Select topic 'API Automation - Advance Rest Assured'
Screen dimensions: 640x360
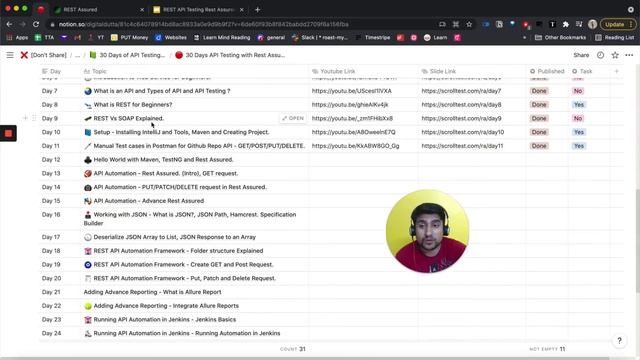(x=149, y=201)
